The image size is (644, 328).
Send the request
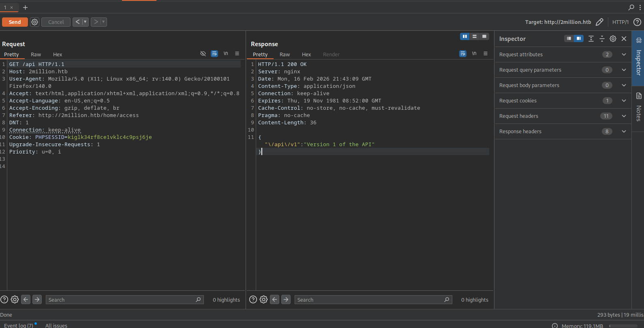(15, 22)
